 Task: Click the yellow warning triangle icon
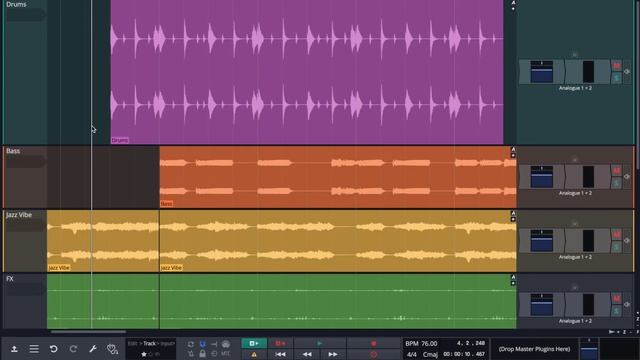(254, 354)
